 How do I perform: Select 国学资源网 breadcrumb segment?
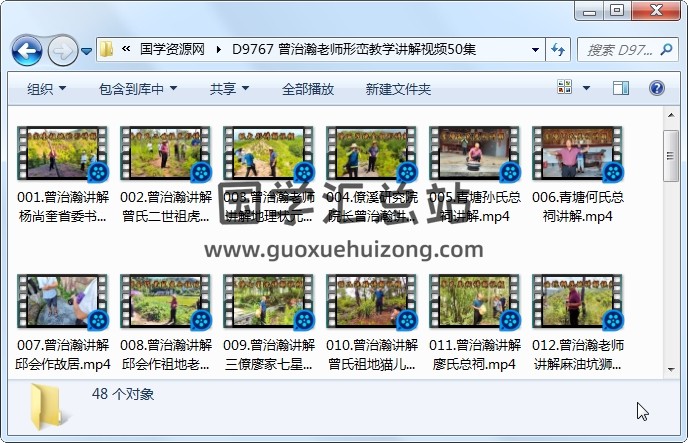pos(172,49)
